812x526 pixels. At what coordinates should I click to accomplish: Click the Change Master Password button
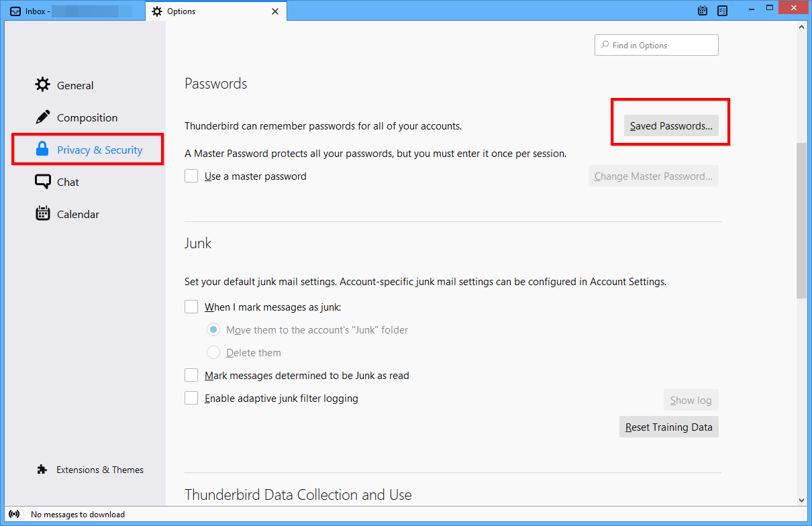coord(654,176)
